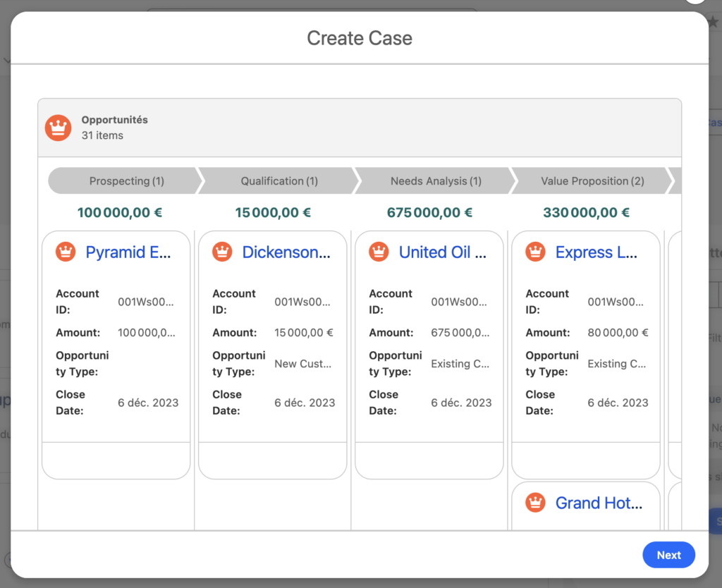Click the partially hidden stage chevron on the right
This screenshot has width=722, height=588.
coord(675,181)
